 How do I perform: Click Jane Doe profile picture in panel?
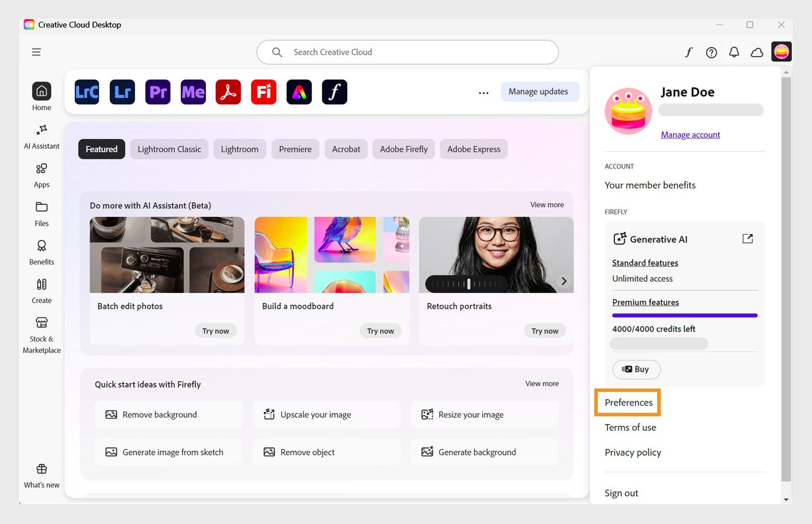pyautogui.click(x=628, y=111)
